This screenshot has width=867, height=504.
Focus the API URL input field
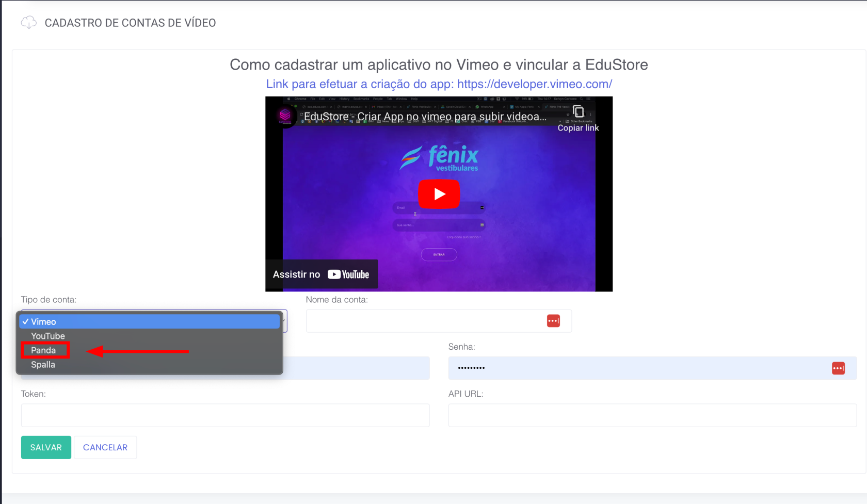[652, 415]
